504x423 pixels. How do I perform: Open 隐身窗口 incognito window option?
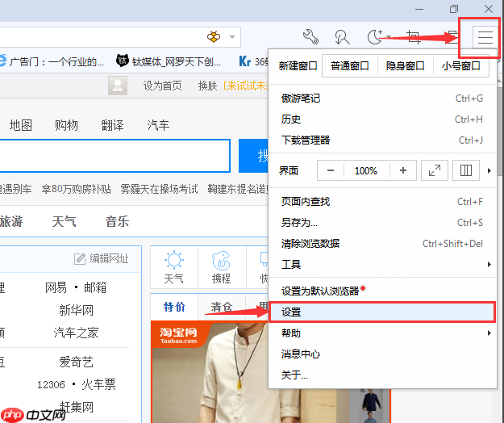[406, 66]
